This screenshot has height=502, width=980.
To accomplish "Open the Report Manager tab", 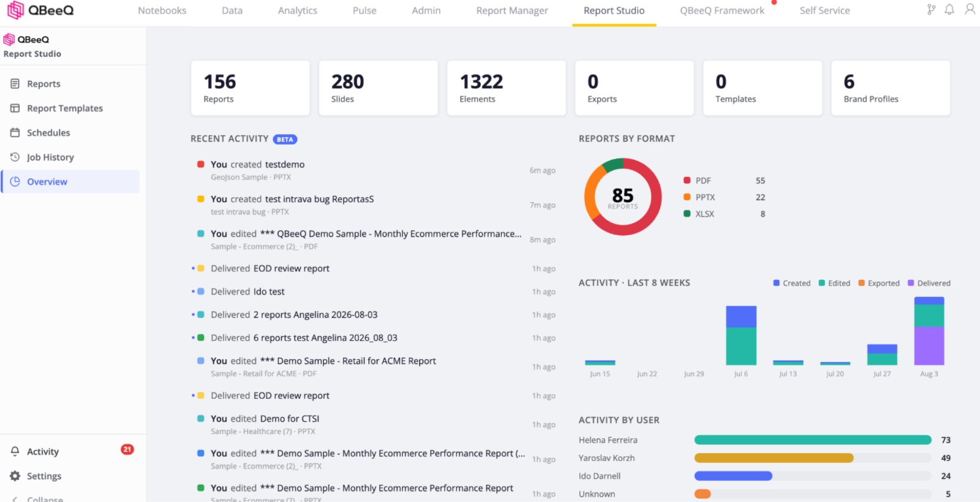I will [512, 10].
